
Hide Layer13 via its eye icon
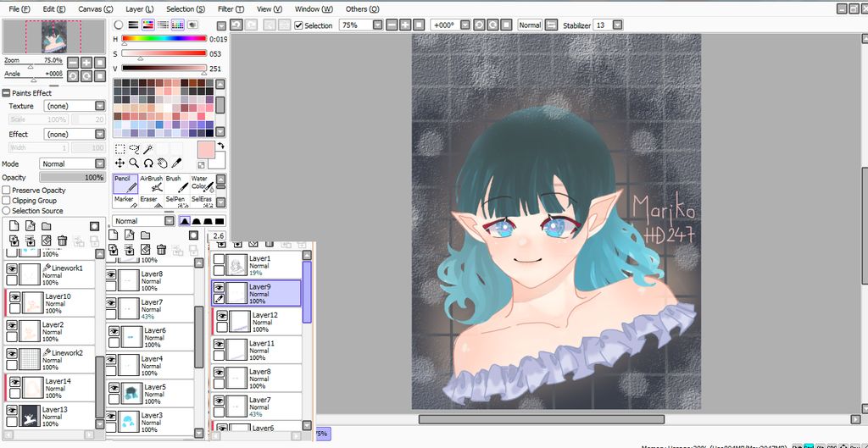[12, 411]
